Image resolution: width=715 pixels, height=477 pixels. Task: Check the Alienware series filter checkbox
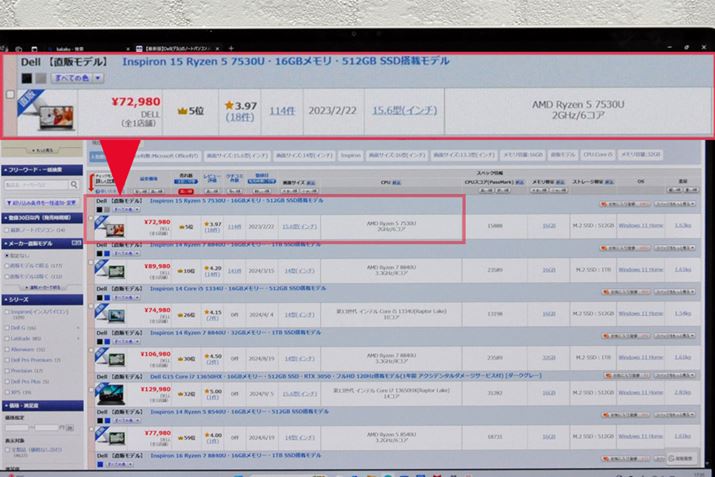tap(7, 349)
